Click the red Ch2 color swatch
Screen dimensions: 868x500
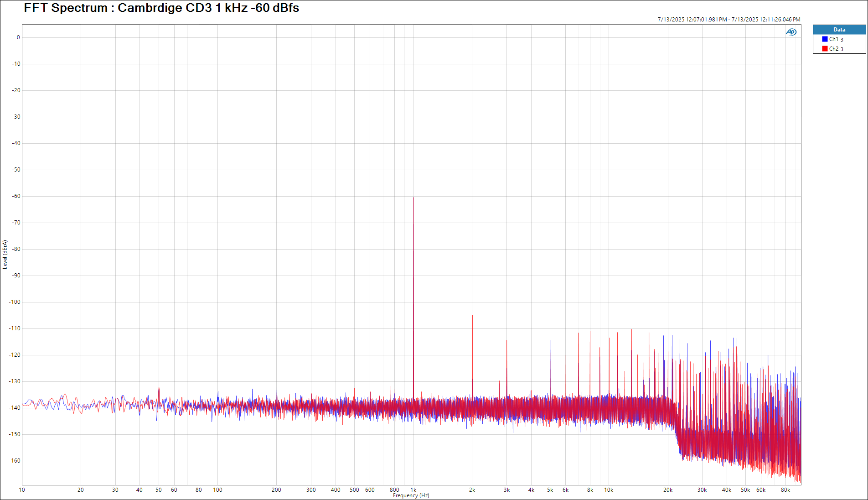click(825, 49)
